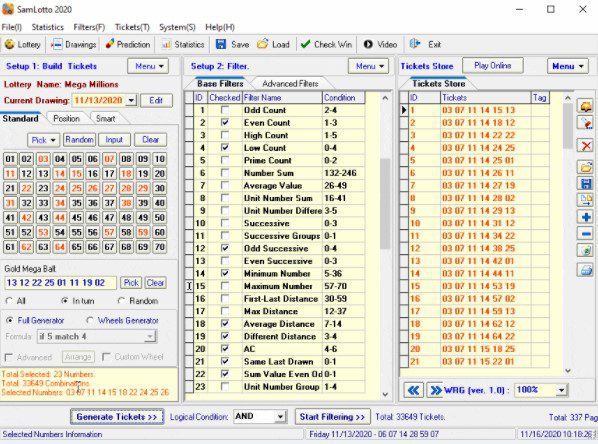Open the Setup 2 Filter Menu dropdown
Viewport: 598px width, 444px height.
(x=368, y=66)
